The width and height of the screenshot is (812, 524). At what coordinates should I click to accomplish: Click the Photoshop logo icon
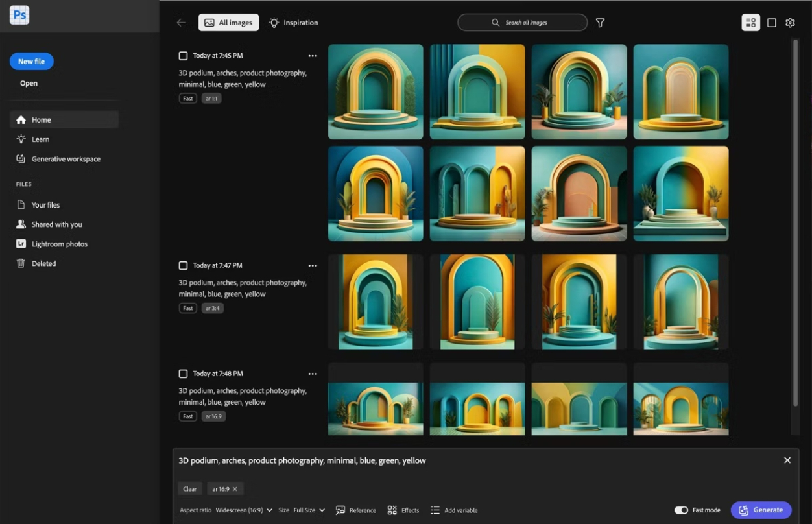(19, 16)
